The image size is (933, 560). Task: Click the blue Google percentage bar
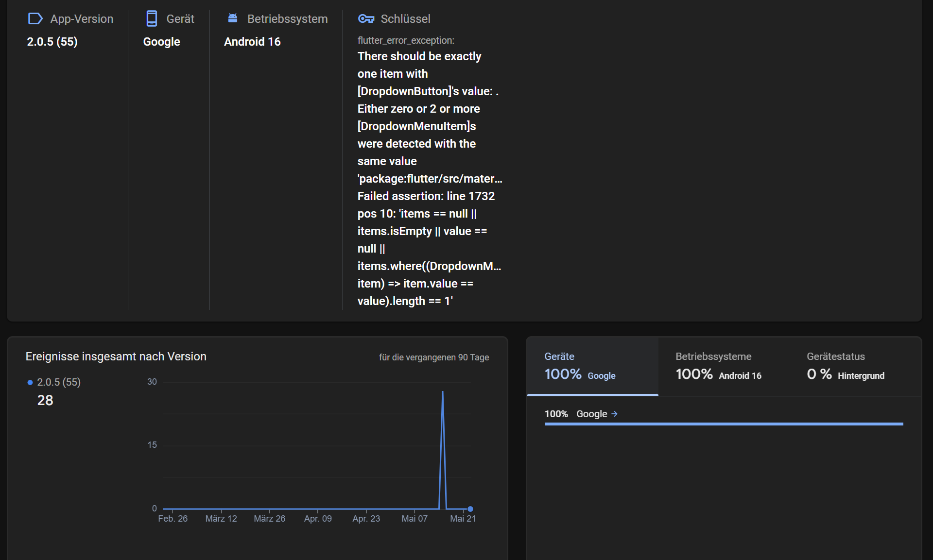[x=724, y=424]
